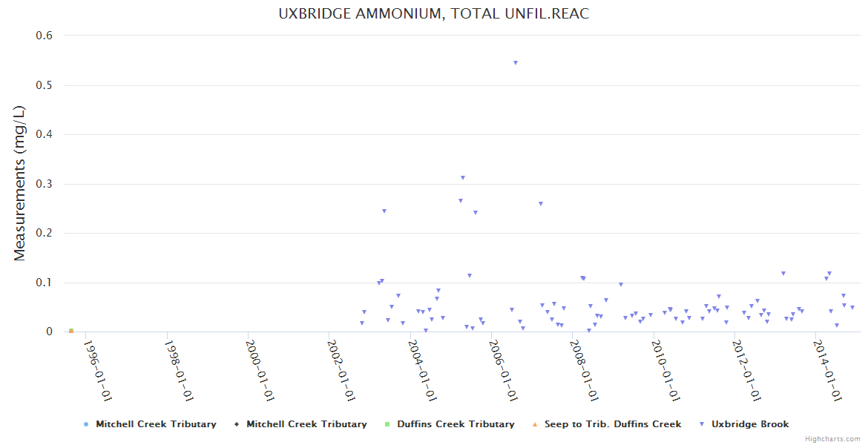The height and width of the screenshot is (445, 868).
Task: Toggle Seep to Trib. Duffins Creek series label
Action: 612,424
